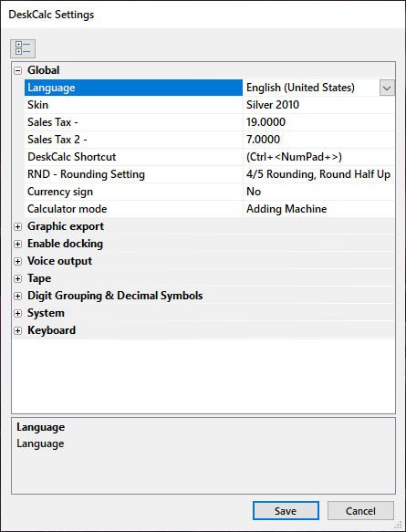Click the System category label
406x532 pixels.
pos(46,313)
